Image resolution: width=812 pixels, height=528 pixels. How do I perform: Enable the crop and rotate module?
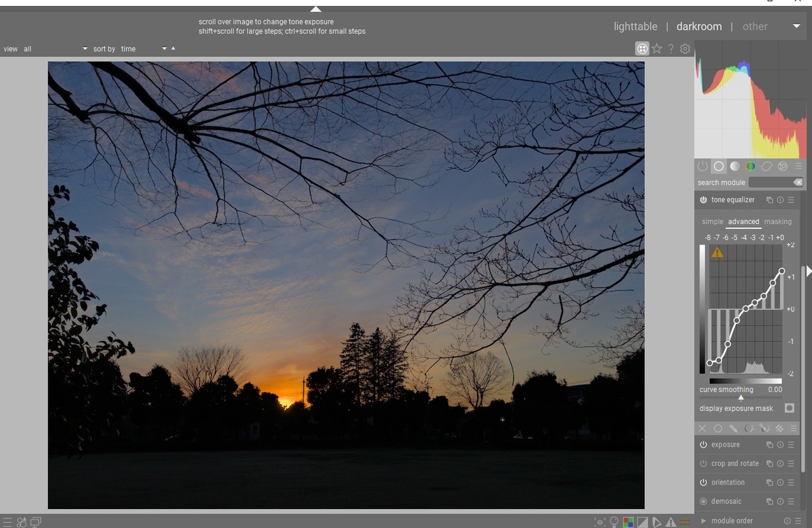(703, 464)
